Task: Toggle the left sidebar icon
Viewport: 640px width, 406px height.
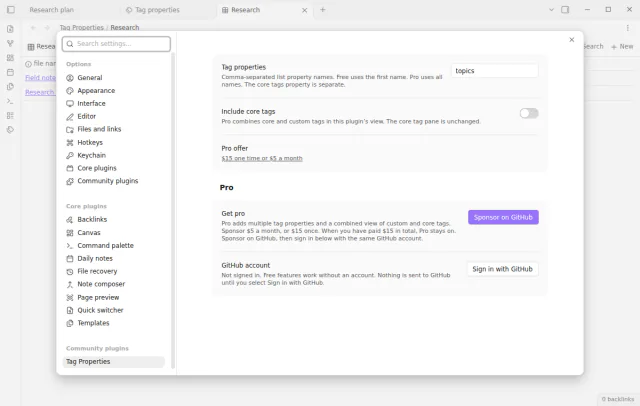Action: [x=11, y=9]
